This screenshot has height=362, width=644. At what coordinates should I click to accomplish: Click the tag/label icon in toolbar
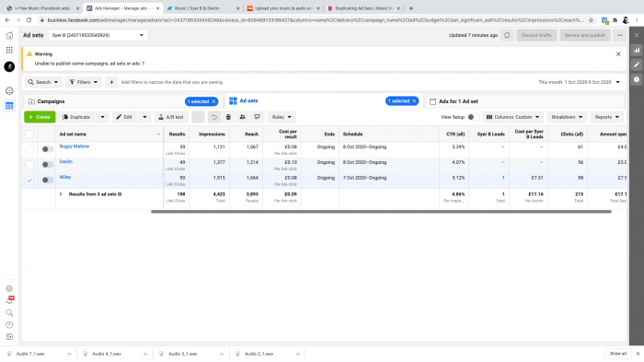coord(257,117)
